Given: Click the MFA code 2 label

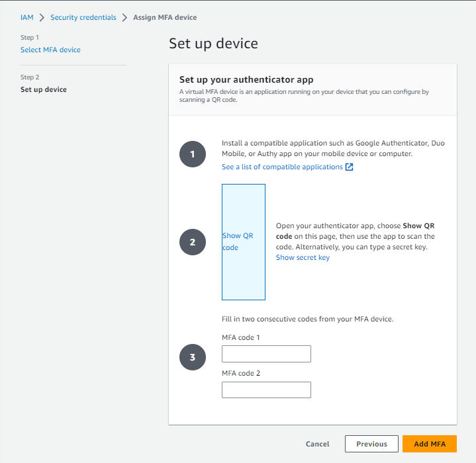Looking at the screenshot, I should pos(241,373).
